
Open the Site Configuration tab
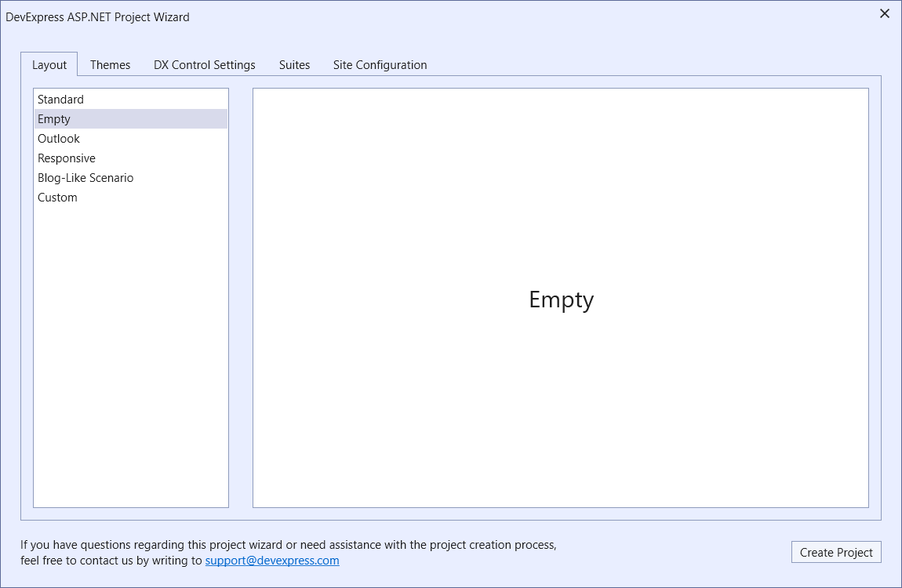[x=380, y=64]
